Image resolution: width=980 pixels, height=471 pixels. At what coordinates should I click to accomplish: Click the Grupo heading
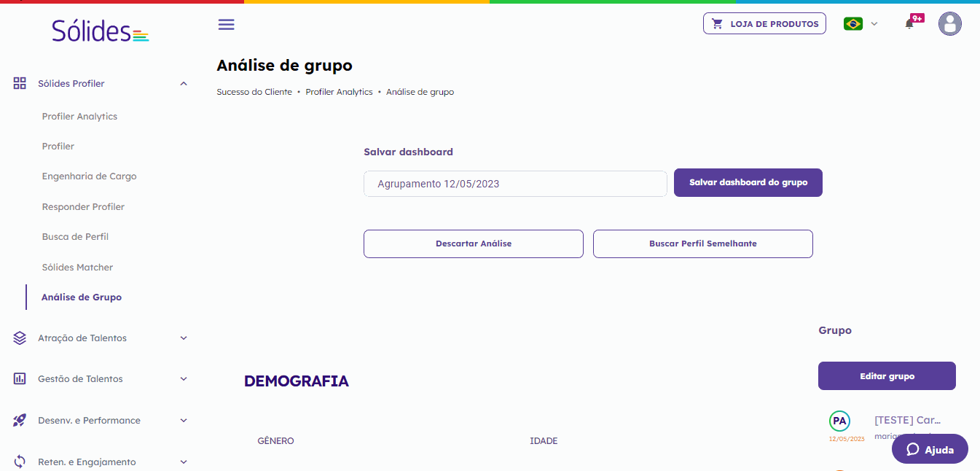tap(835, 330)
